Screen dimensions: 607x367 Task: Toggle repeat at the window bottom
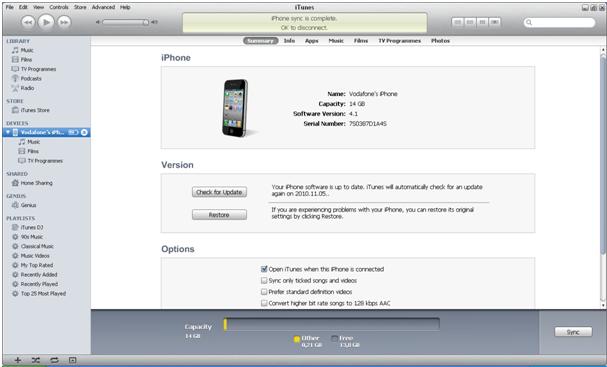click(54, 360)
